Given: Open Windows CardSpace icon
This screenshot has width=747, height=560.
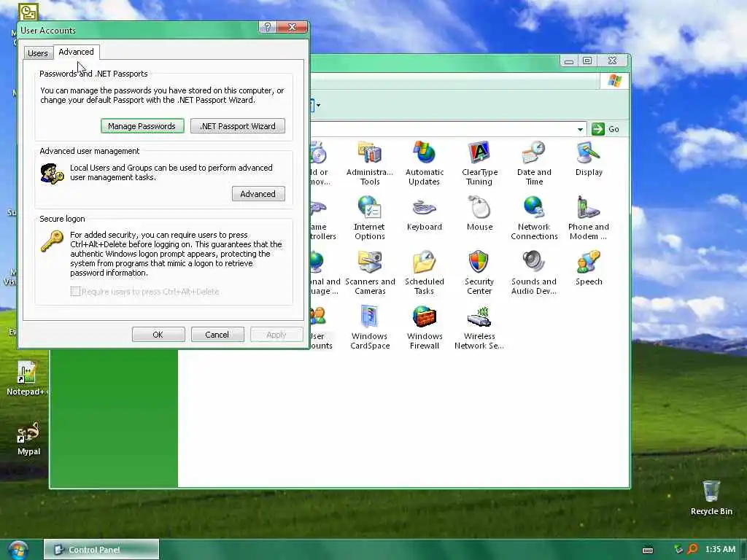Looking at the screenshot, I should [x=370, y=327].
